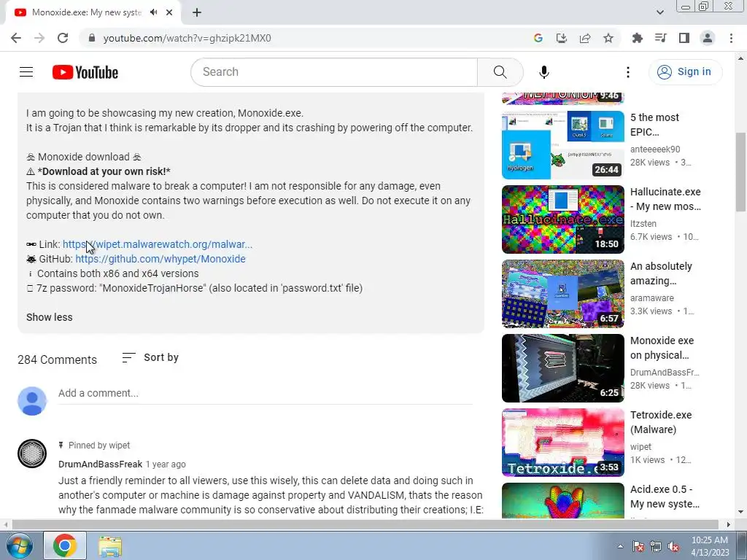Screen dimensions: 747x560
Task: Click the muted volume tray icon
Action: click(x=673, y=546)
